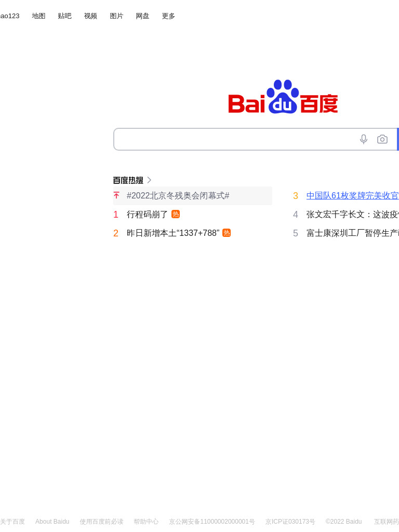Open the 关于百度 footer link
Image resolution: width=399 pixels, height=532 pixels.
click(x=12, y=522)
